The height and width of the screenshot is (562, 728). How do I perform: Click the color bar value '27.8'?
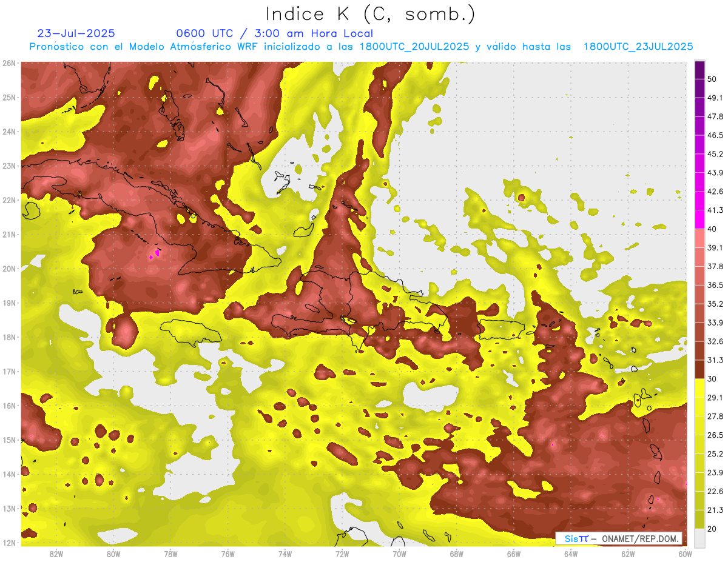pyautogui.click(x=715, y=416)
